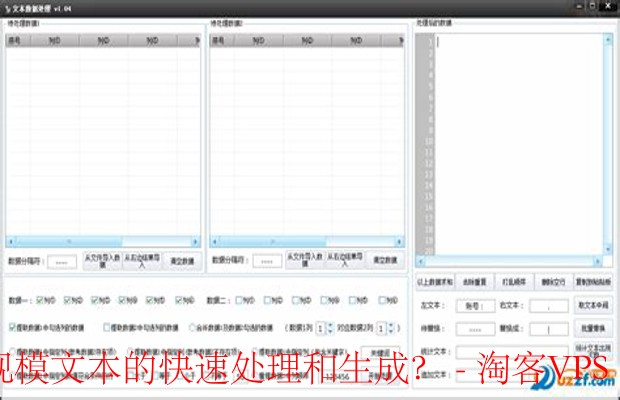Focus the 统计文本 input field
The height and width of the screenshot is (400, 620).
coord(512,352)
